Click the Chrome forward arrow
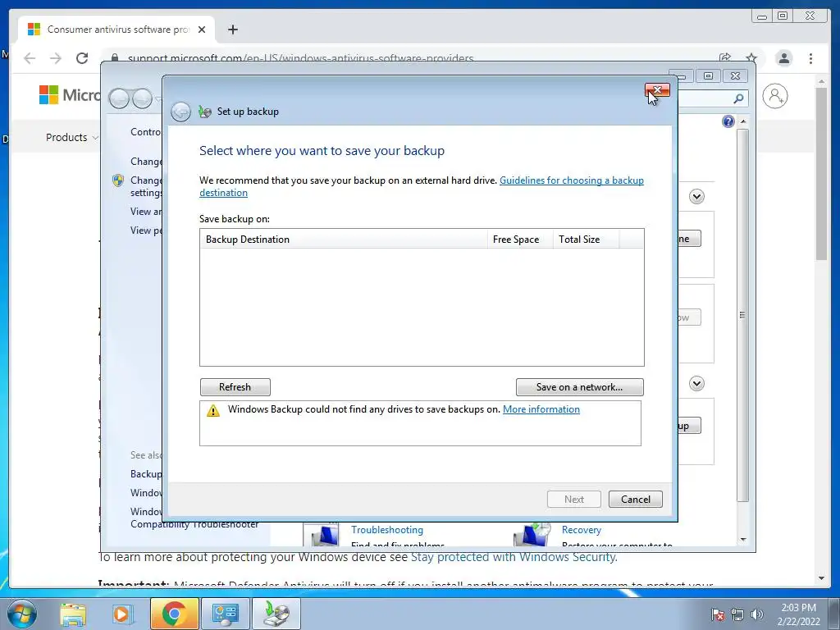The image size is (840, 630). coord(56,58)
